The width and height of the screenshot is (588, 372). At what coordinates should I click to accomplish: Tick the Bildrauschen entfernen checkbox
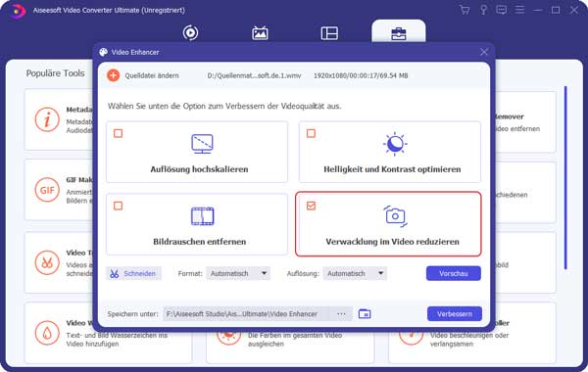tap(119, 206)
